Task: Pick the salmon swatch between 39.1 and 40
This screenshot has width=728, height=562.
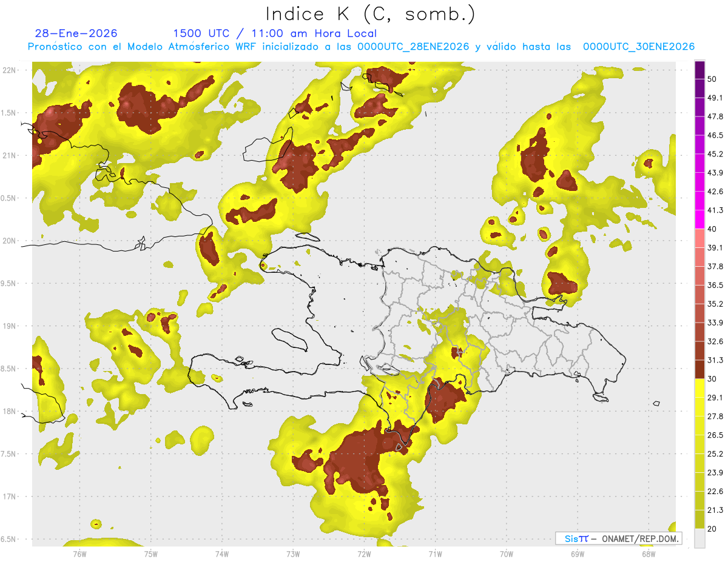Action: click(x=699, y=238)
